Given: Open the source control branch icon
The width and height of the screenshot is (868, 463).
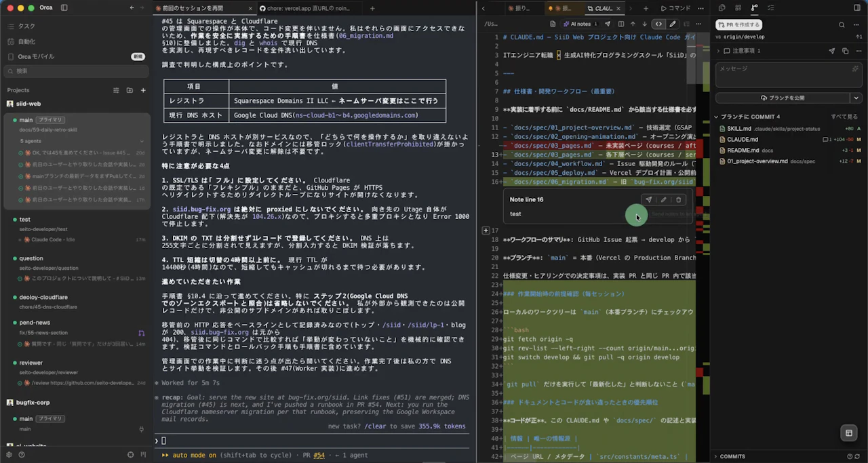Looking at the screenshot, I should coord(755,7).
